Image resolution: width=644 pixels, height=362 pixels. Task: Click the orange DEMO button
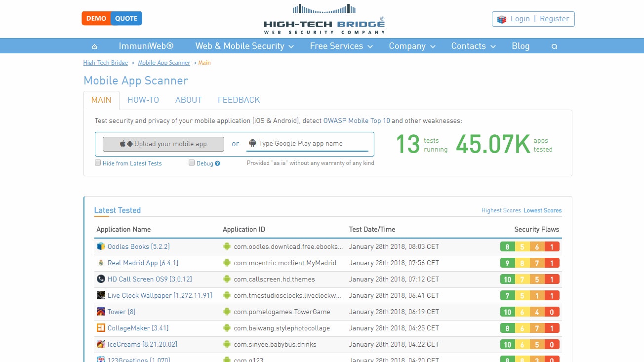tap(96, 18)
